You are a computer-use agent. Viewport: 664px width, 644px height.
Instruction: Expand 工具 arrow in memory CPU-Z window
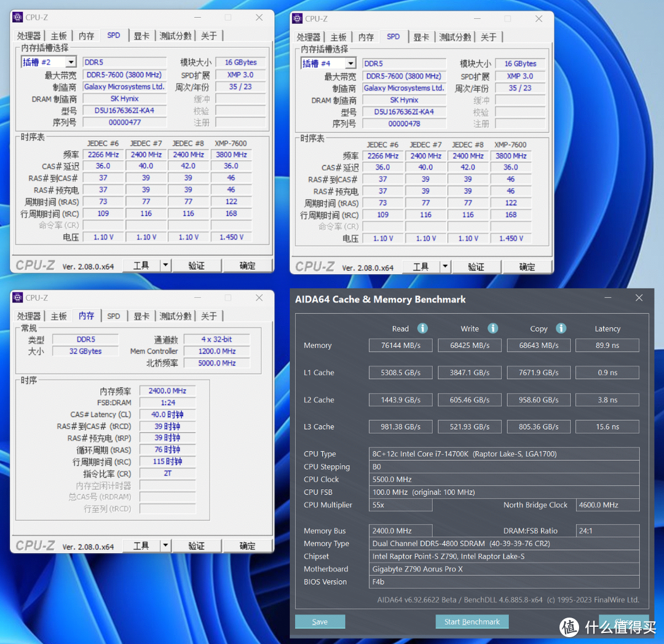point(165,546)
